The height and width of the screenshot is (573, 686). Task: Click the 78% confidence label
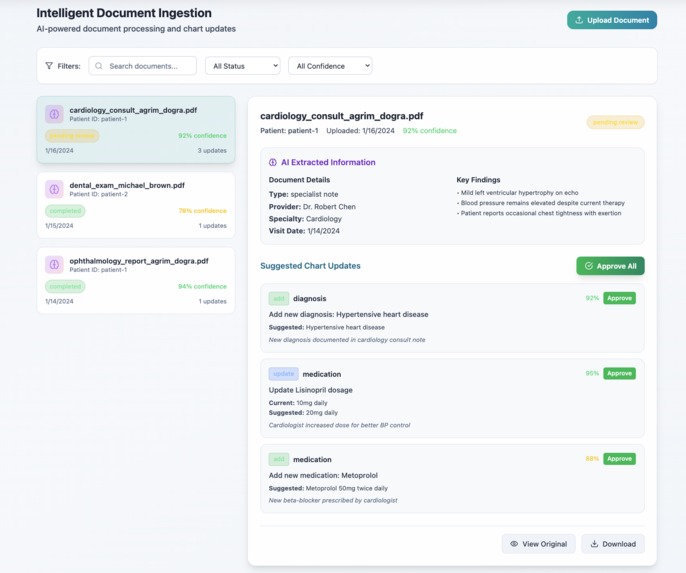[x=203, y=211]
